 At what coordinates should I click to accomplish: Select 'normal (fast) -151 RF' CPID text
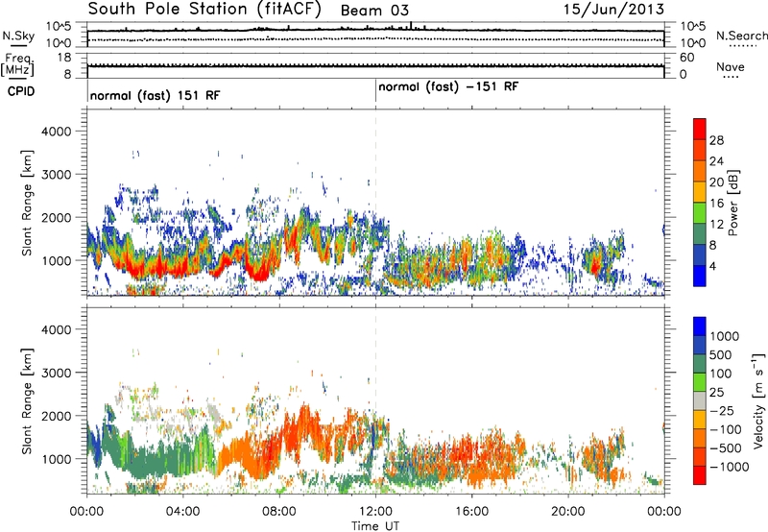tap(448, 86)
